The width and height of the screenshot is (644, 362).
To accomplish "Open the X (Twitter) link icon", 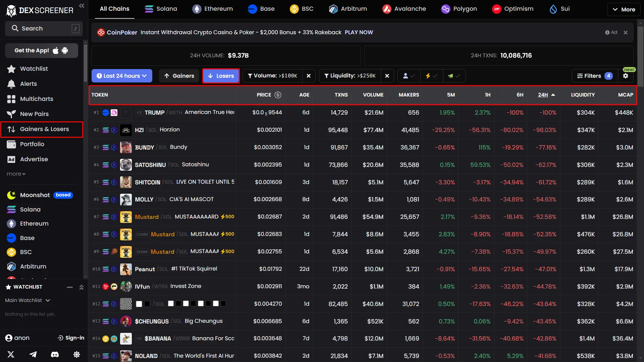I will [x=11, y=354].
